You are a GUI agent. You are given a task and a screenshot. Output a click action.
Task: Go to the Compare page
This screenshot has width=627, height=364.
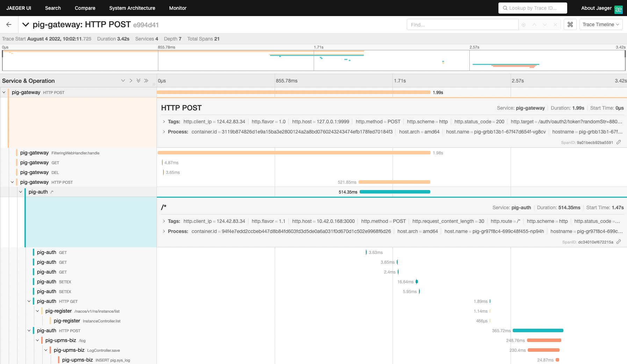85,8
